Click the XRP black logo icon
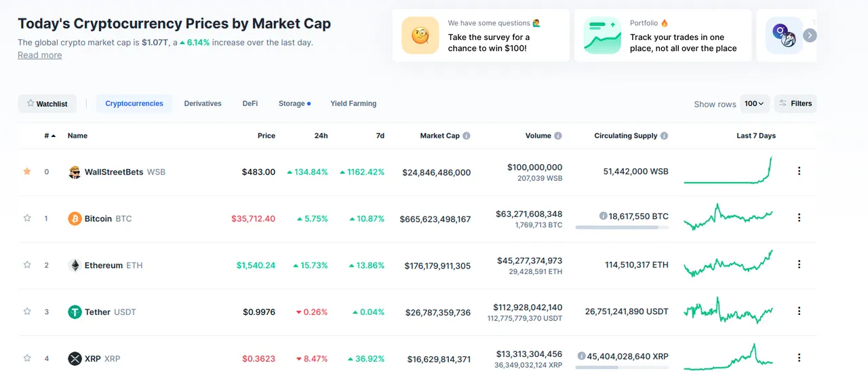This screenshot has width=868, height=382. 75,358
